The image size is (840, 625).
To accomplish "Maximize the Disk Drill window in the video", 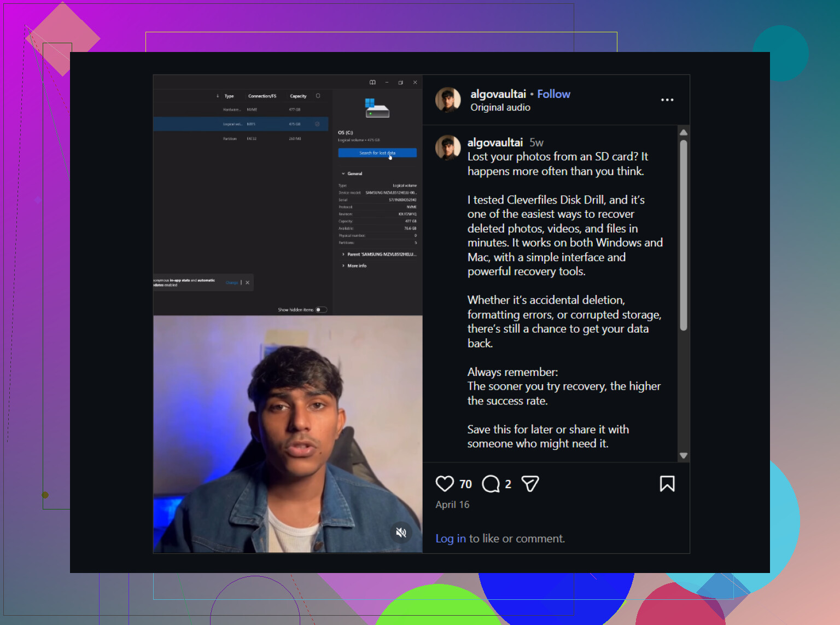I will (x=401, y=83).
